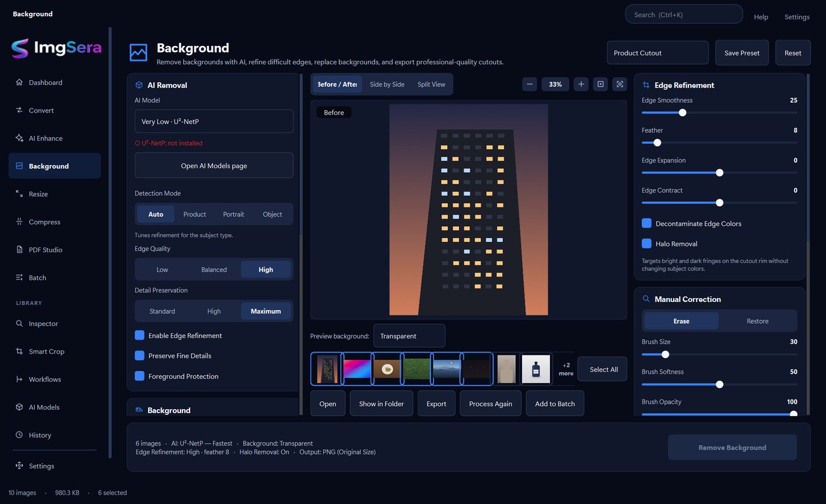This screenshot has height=504, width=826.
Task: Click the Add to Batch button
Action: click(x=555, y=403)
